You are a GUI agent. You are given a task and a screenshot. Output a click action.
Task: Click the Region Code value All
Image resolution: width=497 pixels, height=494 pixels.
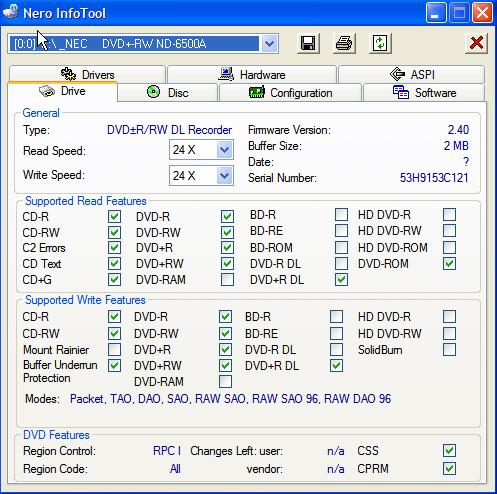[175, 469]
